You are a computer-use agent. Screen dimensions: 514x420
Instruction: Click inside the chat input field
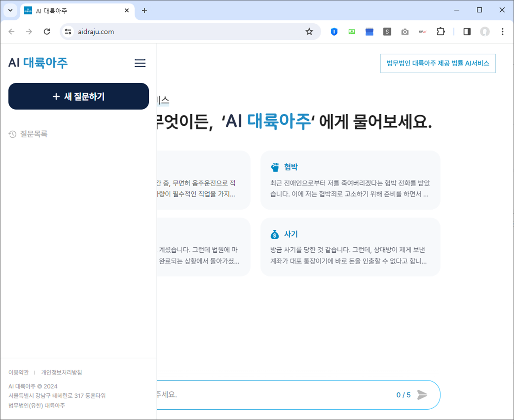[x=284, y=394]
